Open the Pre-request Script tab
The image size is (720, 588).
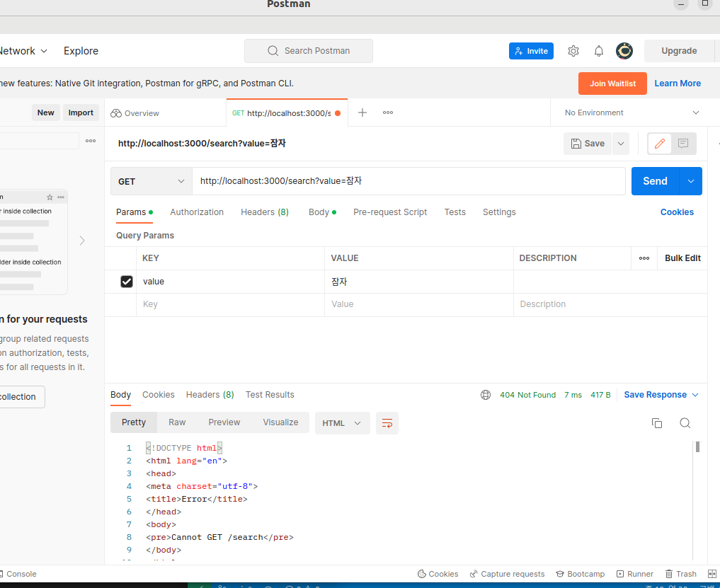click(390, 212)
